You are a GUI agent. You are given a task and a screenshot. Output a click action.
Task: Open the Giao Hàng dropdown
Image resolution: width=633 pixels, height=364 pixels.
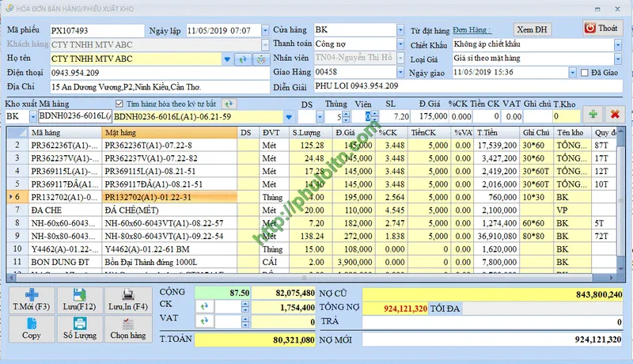coord(400,72)
